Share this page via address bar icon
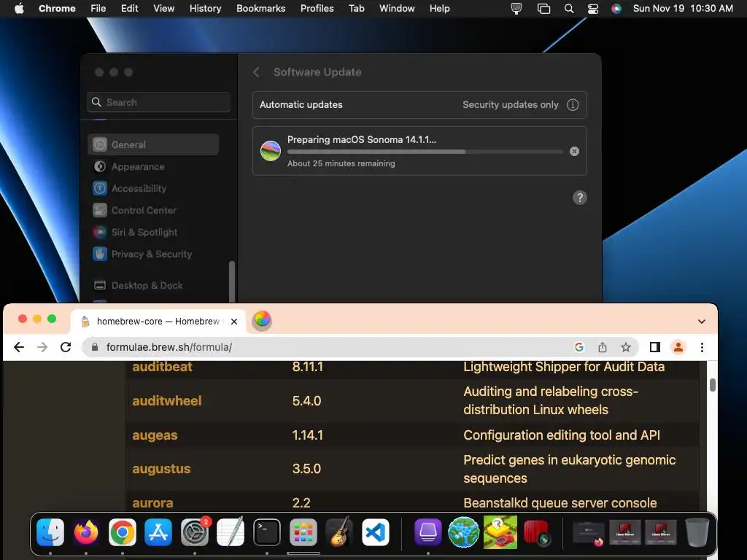Screen dimensions: 747x560 click(603, 347)
